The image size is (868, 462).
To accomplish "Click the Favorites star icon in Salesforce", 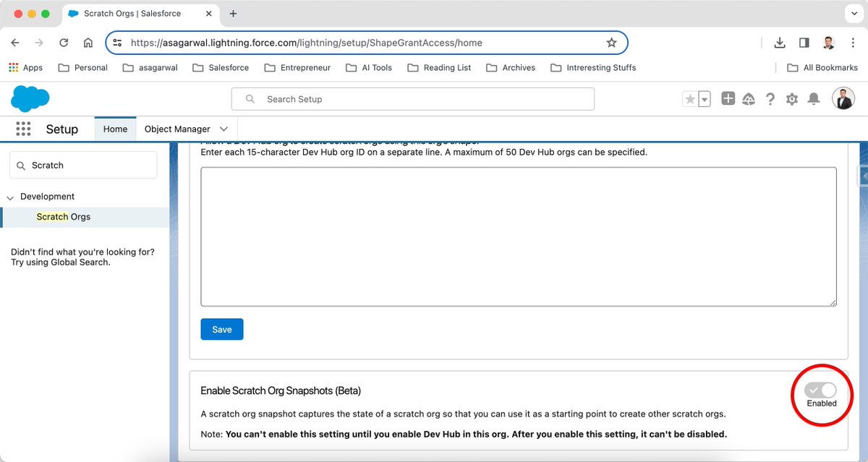I will (690, 99).
